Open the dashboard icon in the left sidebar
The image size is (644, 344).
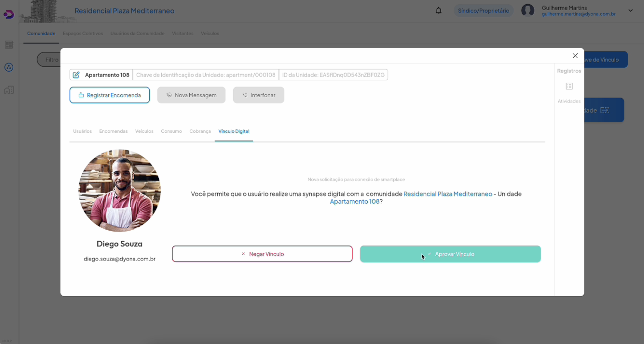tap(9, 45)
